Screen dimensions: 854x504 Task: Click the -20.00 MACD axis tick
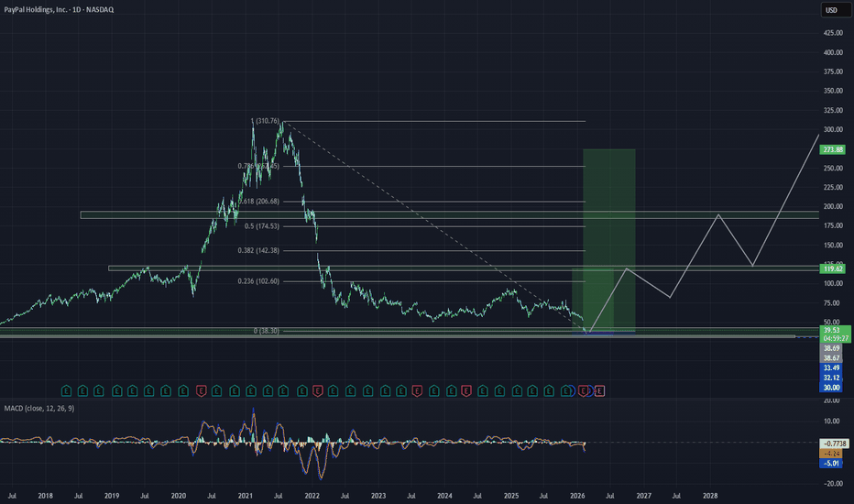click(x=832, y=483)
